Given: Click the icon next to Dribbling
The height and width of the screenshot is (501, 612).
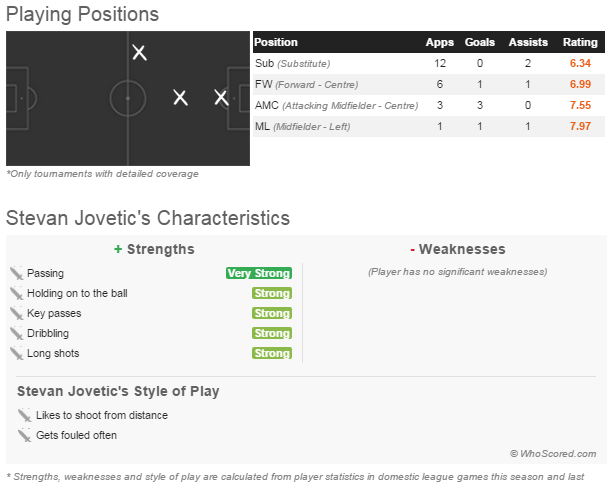Looking at the screenshot, I should [16, 333].
